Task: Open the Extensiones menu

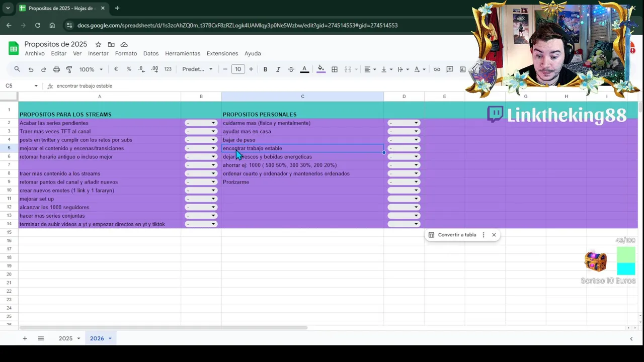Action: [x=222, y=53]
